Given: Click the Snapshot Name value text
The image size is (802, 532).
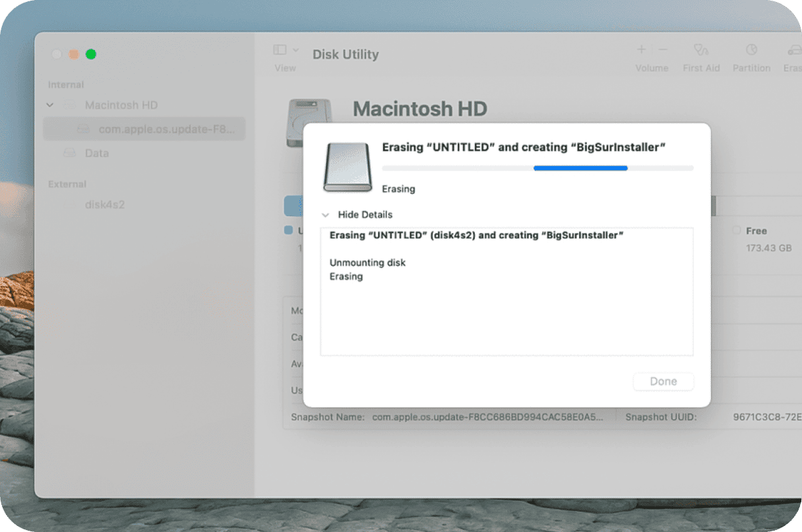Looking at the screenshot, I should pos(487,417).
